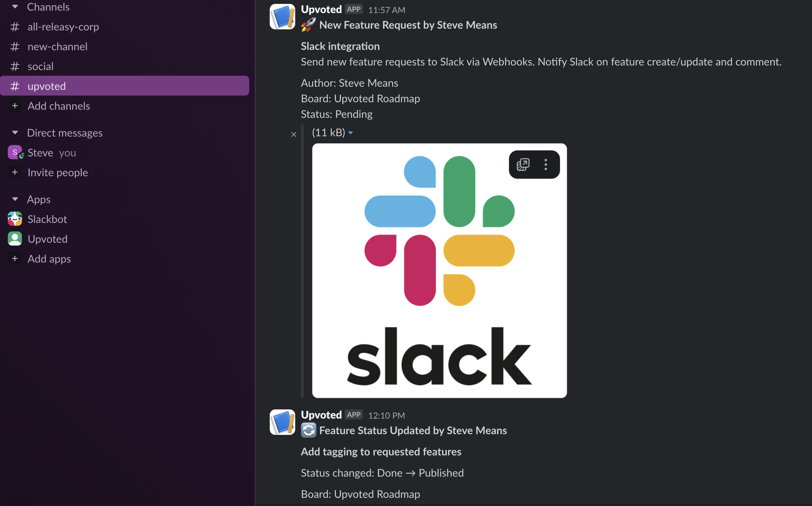812x506 pixels.
Task: Click Upvoted sender name on 11:57 AM message
Action: click(321, 9)
